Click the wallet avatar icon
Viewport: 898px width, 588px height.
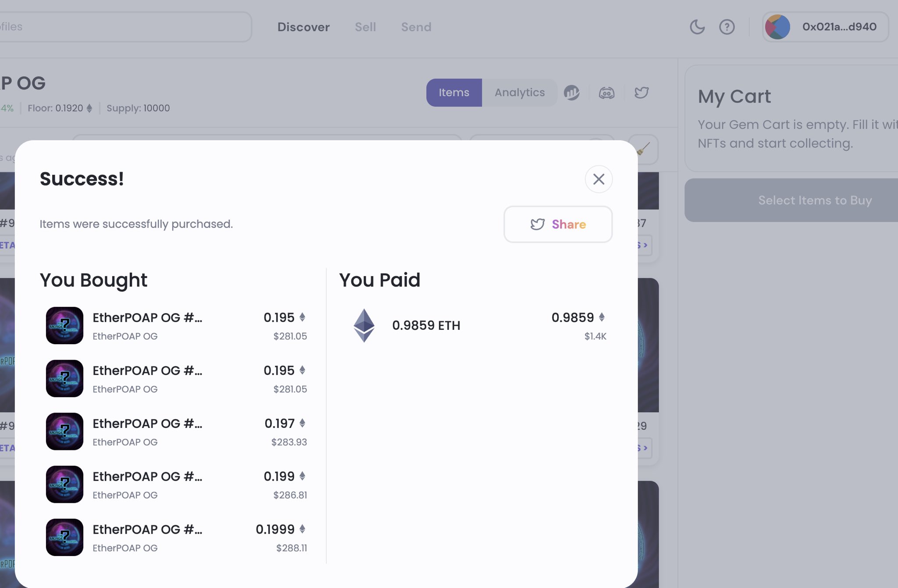[777, 27]
